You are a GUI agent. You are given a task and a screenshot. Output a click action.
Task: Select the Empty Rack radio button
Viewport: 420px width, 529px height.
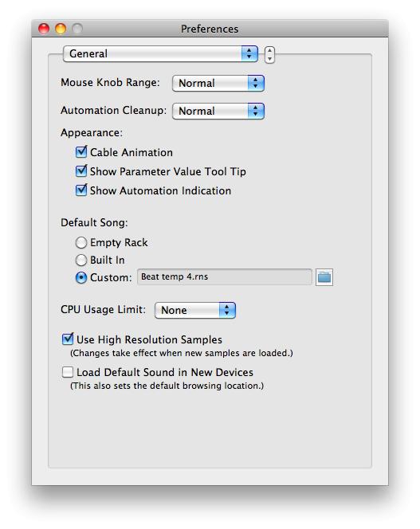pos(81,242)
